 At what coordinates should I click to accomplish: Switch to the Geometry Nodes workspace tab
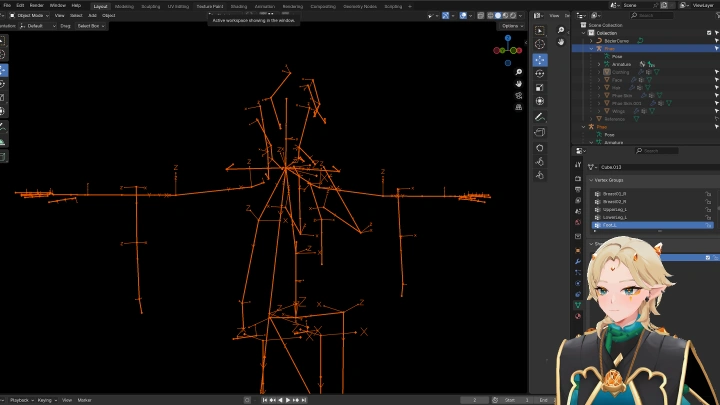[x=360, y=6]
